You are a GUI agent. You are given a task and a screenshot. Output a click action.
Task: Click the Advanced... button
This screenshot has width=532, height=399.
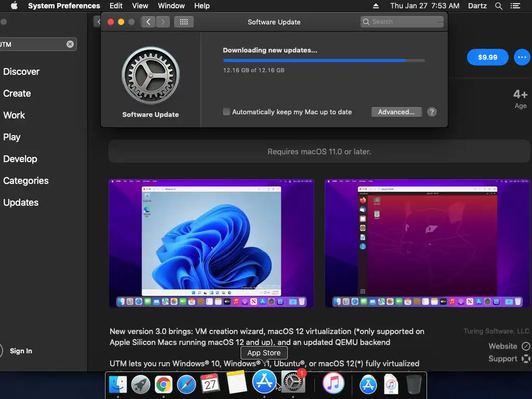point(396,112)
